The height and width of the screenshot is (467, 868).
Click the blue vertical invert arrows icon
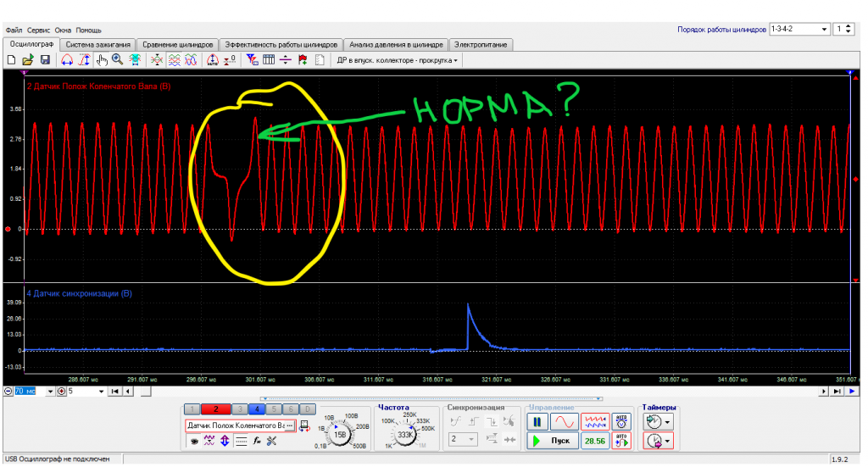pos(225,441)
